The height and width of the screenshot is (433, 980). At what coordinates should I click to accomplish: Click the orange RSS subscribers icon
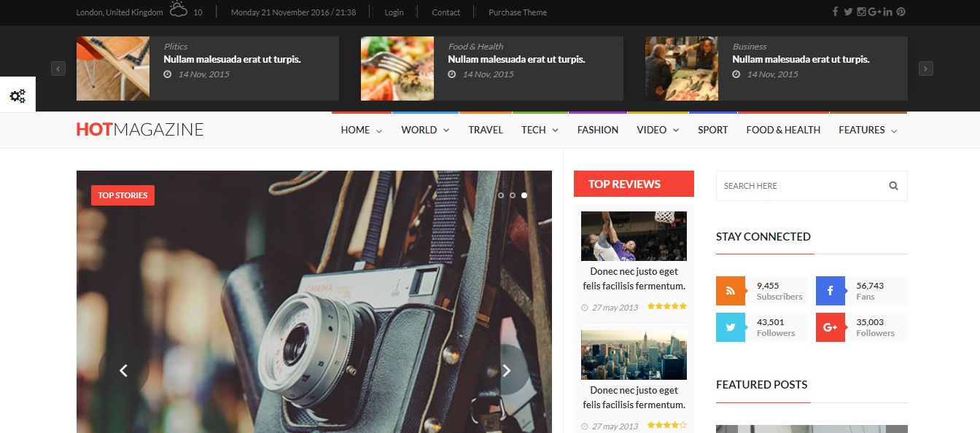pyautogui.click(x=731, y=290)
